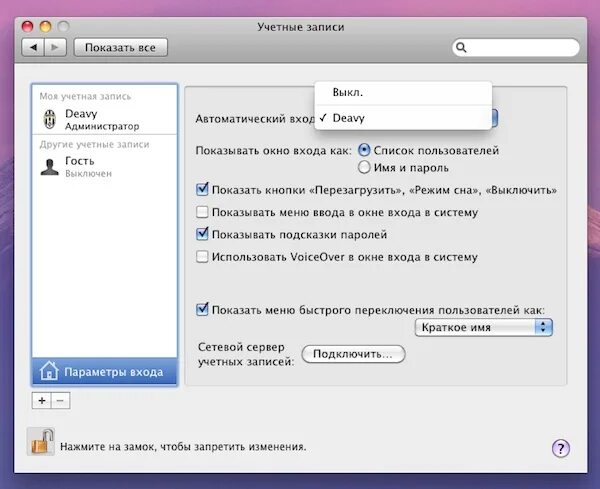600x489 pixels.
Task: Click the forward navigation arrow
Action: click(55, 47)
